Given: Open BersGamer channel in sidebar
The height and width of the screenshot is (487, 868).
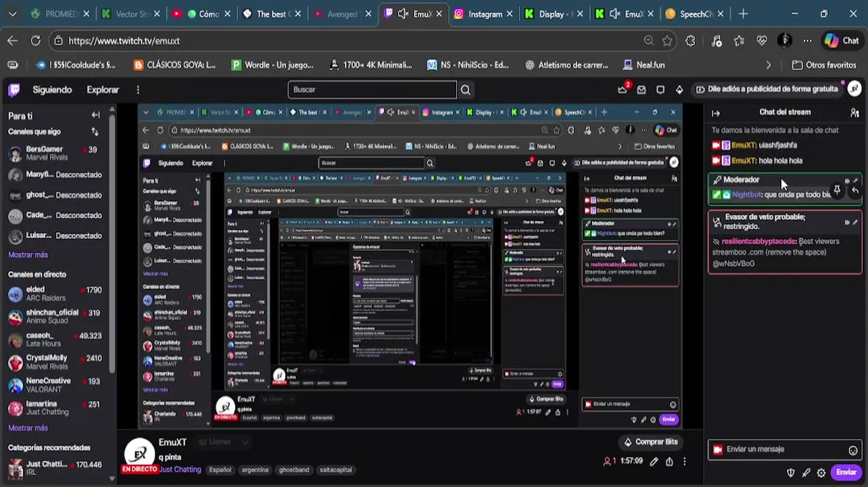Looking at the screenshot, I should coord(56,154).
